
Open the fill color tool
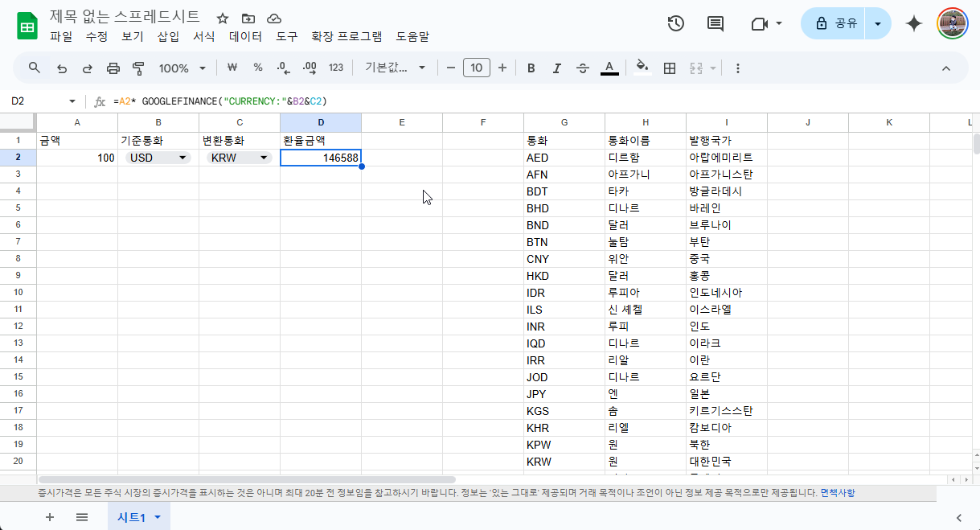(x=639, y=68)
